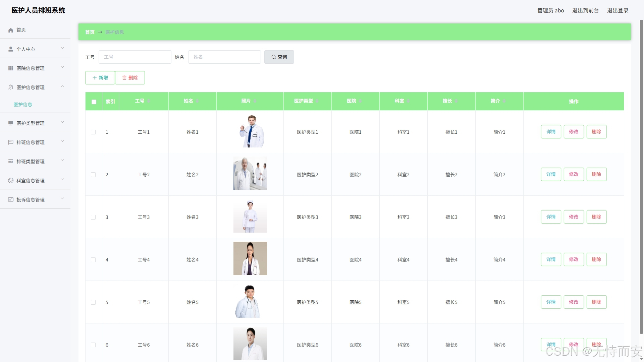Click the person icon for 个人中心
Image resolution: width=644 pixels, height=362 pixels.
tap(11, 49)
